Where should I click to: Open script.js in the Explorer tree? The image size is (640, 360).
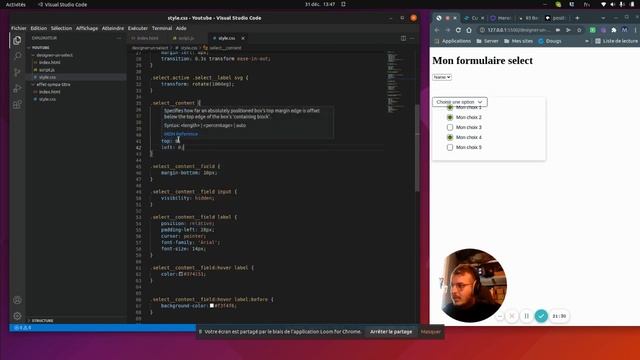47,70
